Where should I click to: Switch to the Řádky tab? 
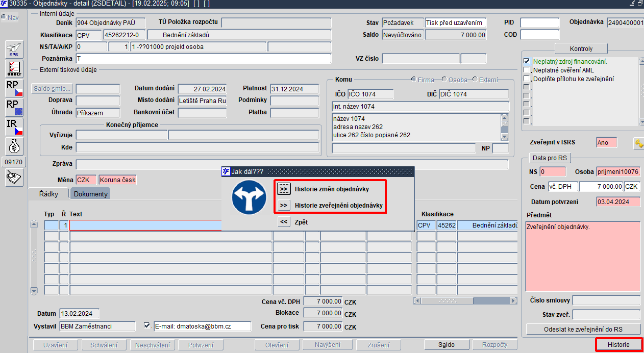pos(49,194)
